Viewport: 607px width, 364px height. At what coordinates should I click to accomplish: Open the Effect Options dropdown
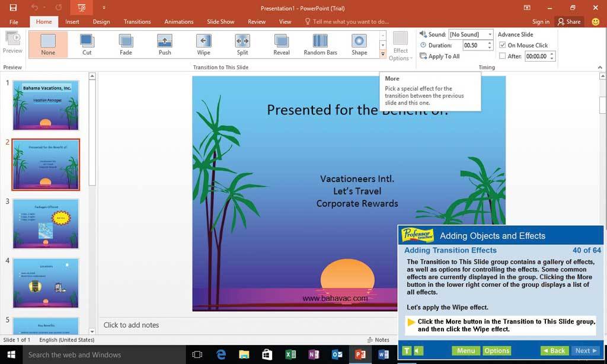point(401,46)
